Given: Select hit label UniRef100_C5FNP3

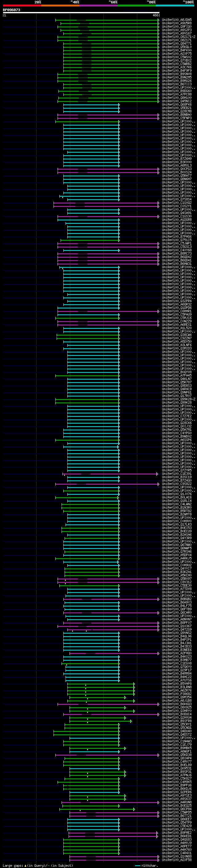Looking at the screenshot, I should click(177, 118).
